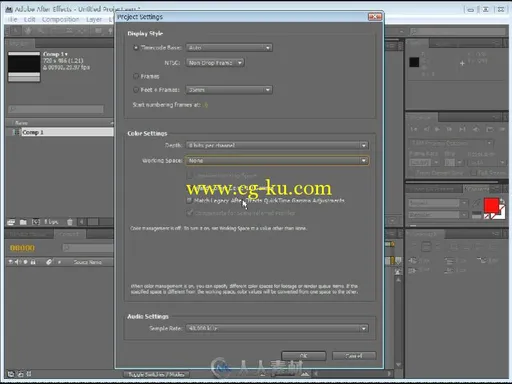Select the Selection arrow tool in toolbar

tap(16, 31)
